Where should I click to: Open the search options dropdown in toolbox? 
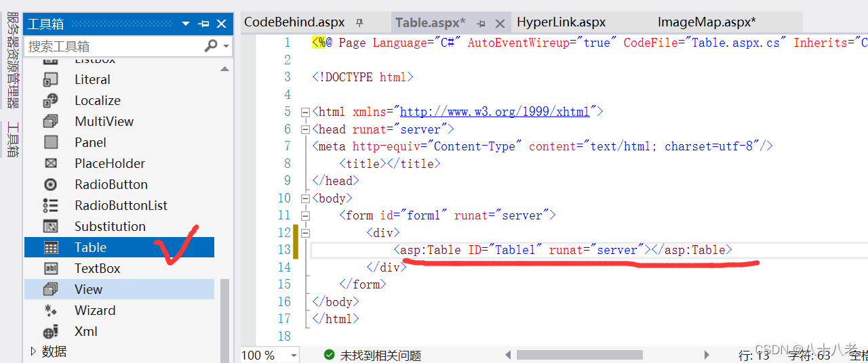coord(226,47)
